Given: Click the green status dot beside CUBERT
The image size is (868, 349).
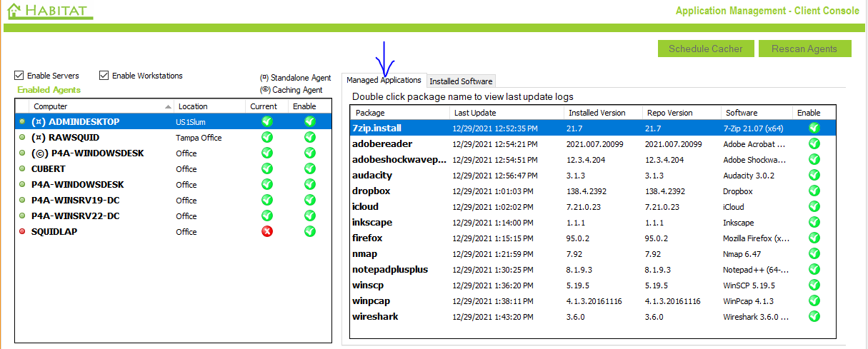Looking at the screenshot, I should 23,169.
